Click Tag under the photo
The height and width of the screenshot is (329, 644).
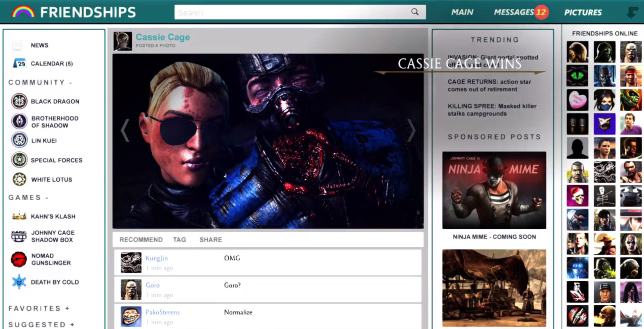(179, 239)
